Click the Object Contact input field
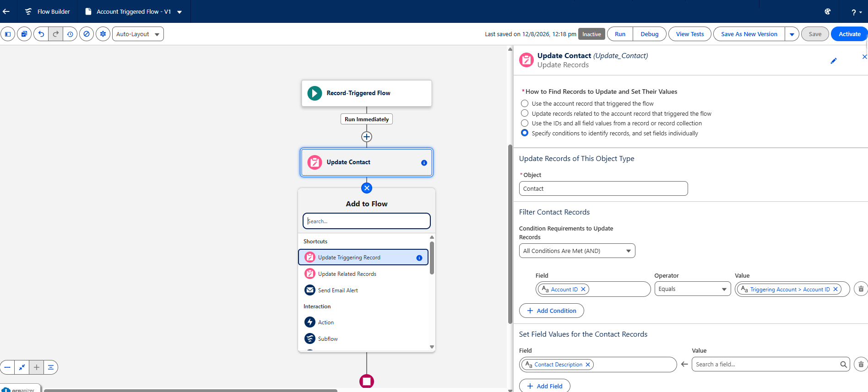 (603, 188)
